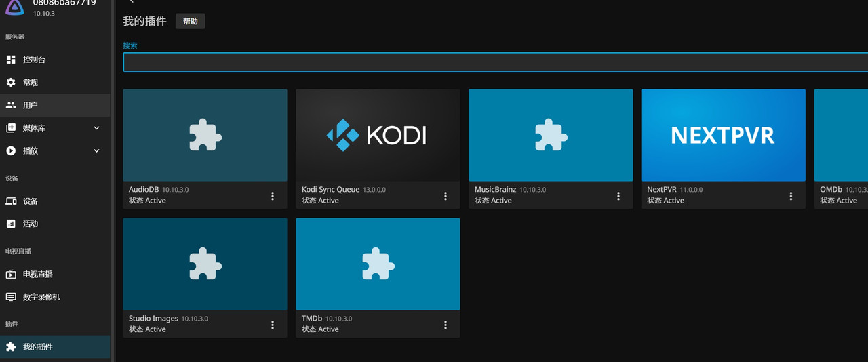
Task: Open the OMDb plugin card image
Action: (x=841, y=136)
